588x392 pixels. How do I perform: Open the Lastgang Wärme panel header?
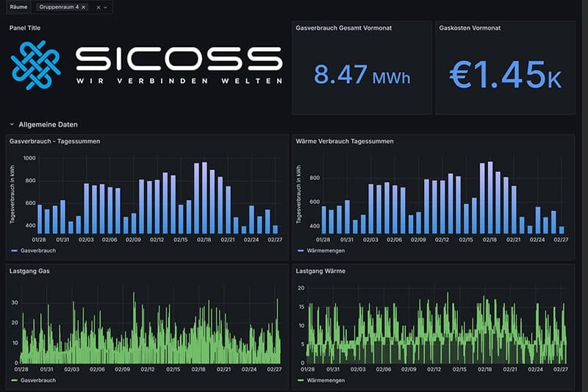(320, 271)
